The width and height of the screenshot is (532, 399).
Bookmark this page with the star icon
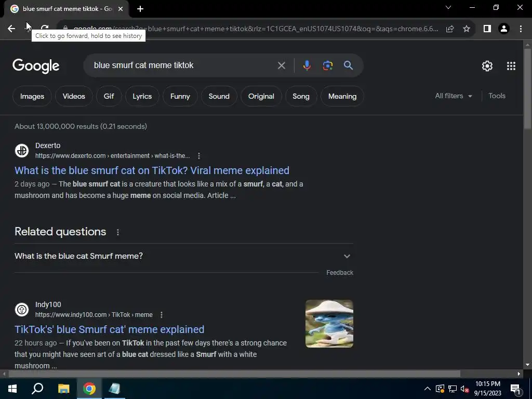click(467, 29)
